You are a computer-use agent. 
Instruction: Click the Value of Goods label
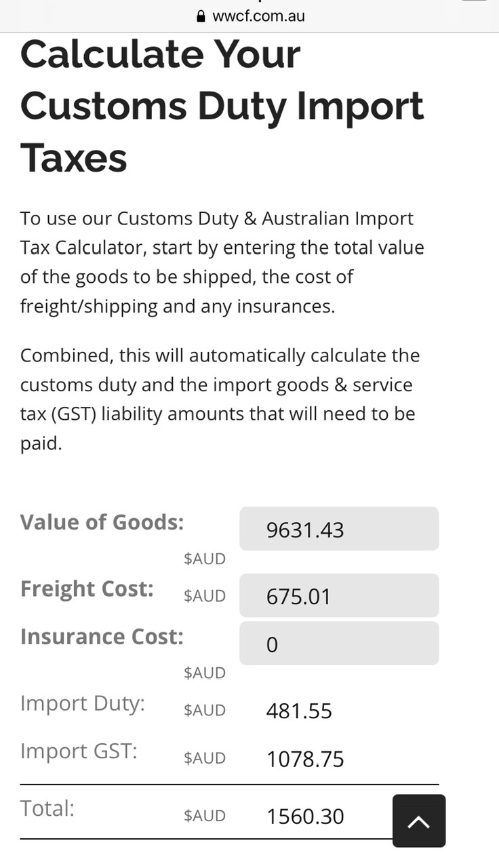(102, 522)
